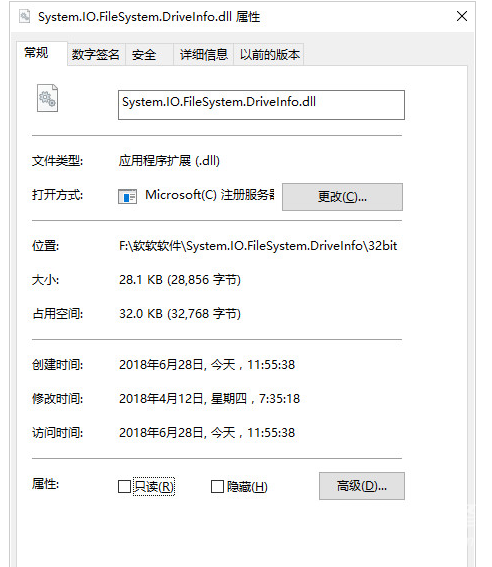This screenshot has width=492, height=567.
Task: Select the 详细信息 details tab
Action: (x=204, y=55)
